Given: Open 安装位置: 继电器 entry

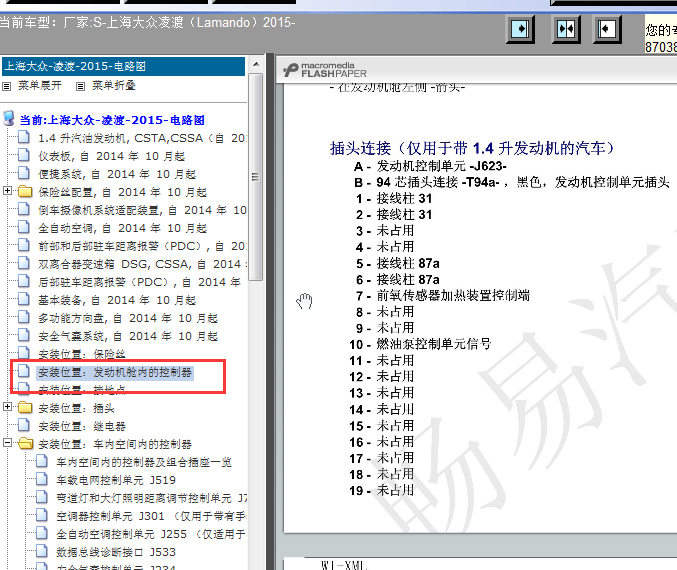Looking at the screenshot, I should [82, 426].
